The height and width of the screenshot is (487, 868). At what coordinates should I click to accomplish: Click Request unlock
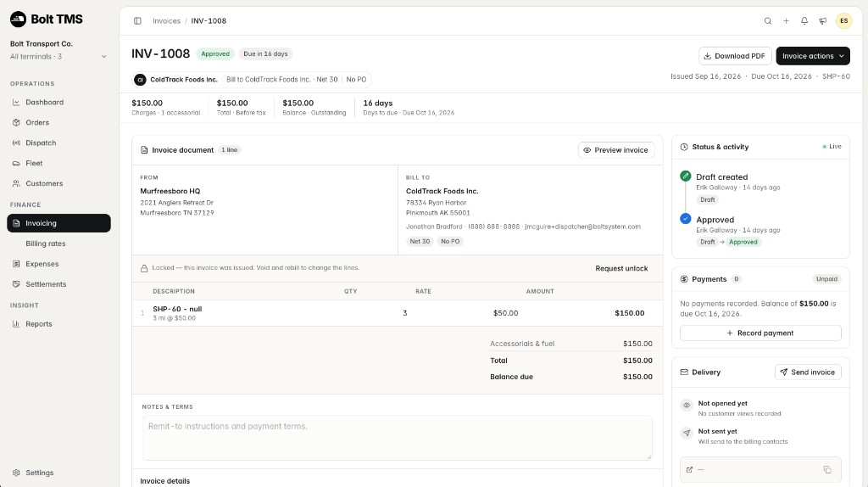pos(621,269)
